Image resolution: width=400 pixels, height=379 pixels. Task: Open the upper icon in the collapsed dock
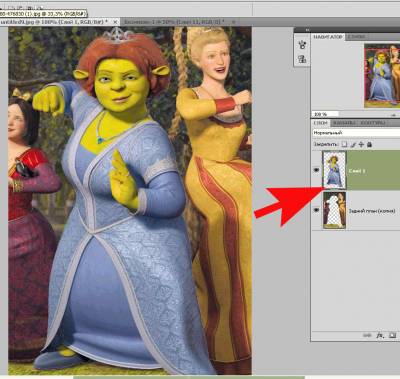point(302,45)
